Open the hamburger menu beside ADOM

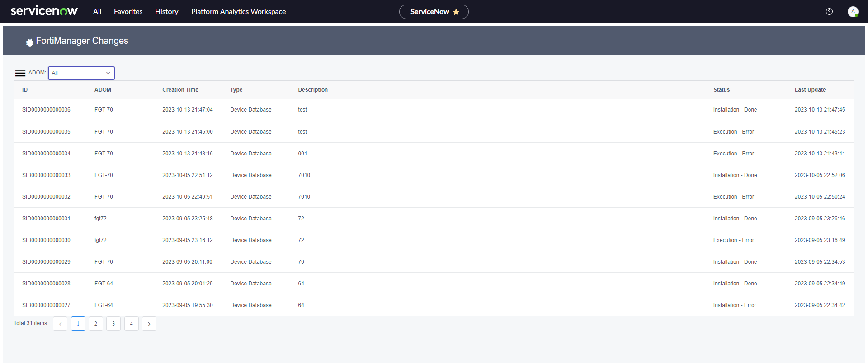(20, 73)
